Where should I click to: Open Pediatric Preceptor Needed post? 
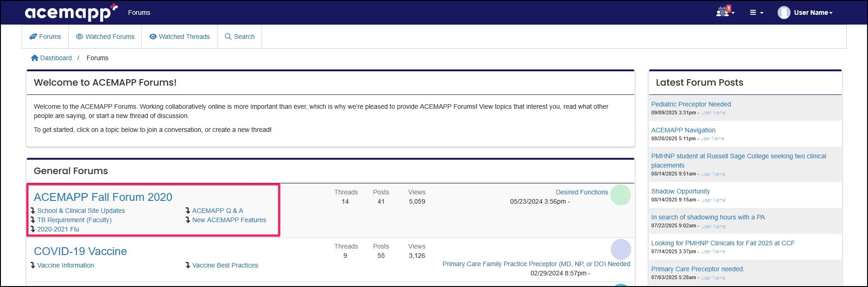[691, 104]
